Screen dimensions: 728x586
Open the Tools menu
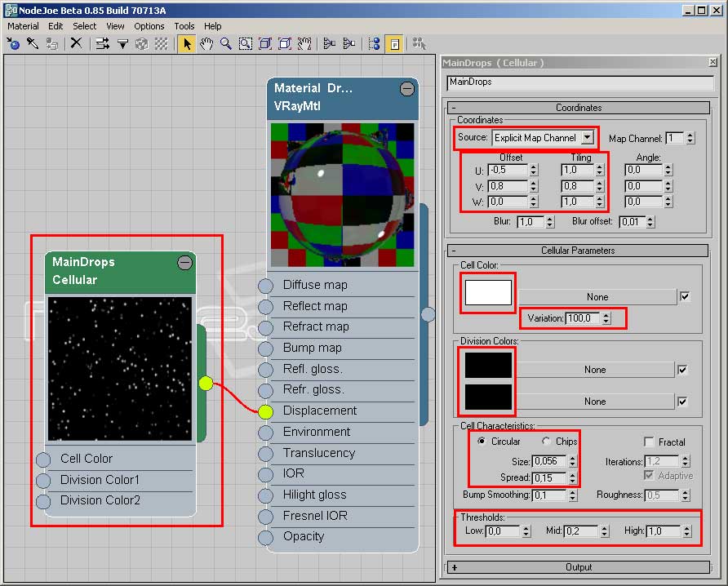coord(184,26)
